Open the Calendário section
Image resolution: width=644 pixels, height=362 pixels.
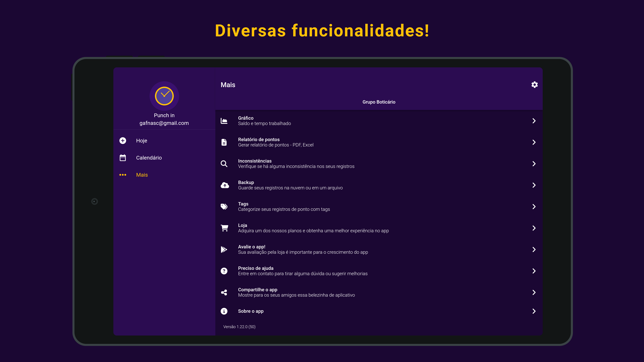pyautogui.click(x=164, y=158)
